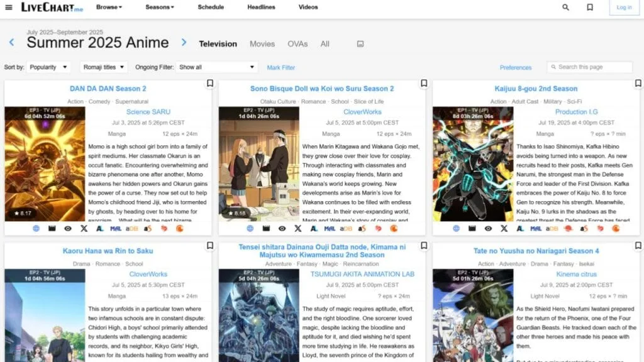Click the AniList icon under Kaijuu 8-gou
The image size is (644, 362).
coord(520,229)
